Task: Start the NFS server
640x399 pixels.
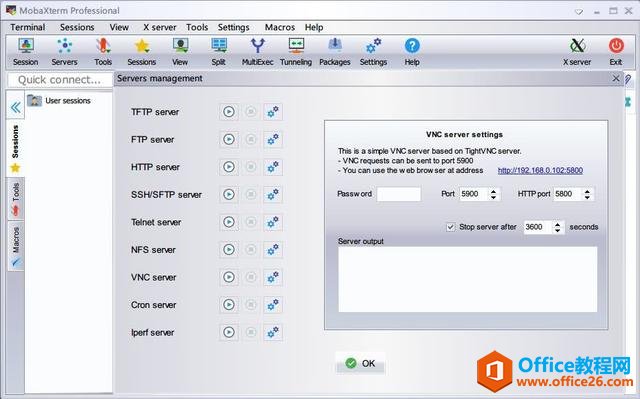Action: 229,250
